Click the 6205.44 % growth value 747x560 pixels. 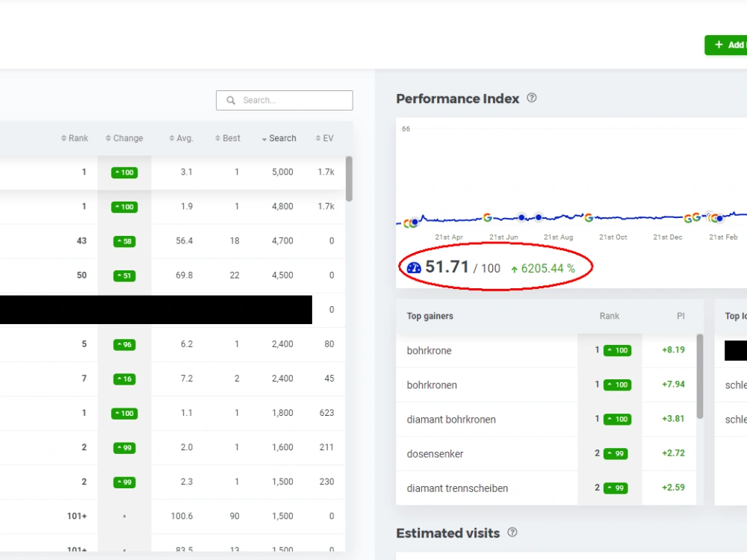pos(548,269)
